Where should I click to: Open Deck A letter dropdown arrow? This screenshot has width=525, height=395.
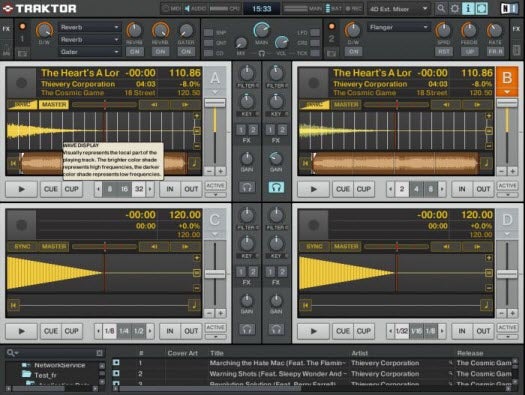click(215, 92)
